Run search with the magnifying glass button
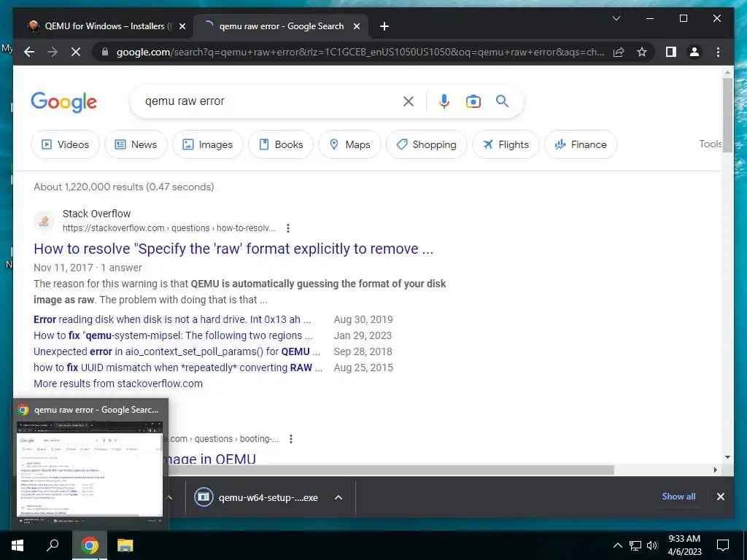 502,101
